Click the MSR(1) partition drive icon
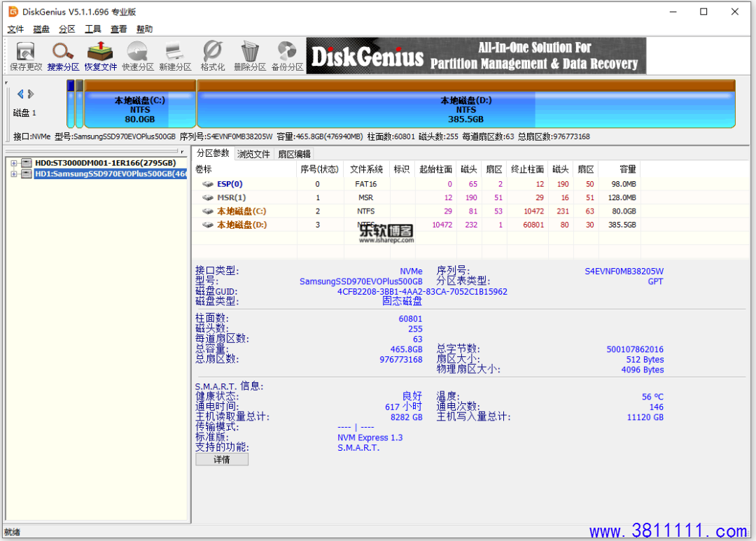The height and width of the screenshot is (541, 756). point(208,197)
